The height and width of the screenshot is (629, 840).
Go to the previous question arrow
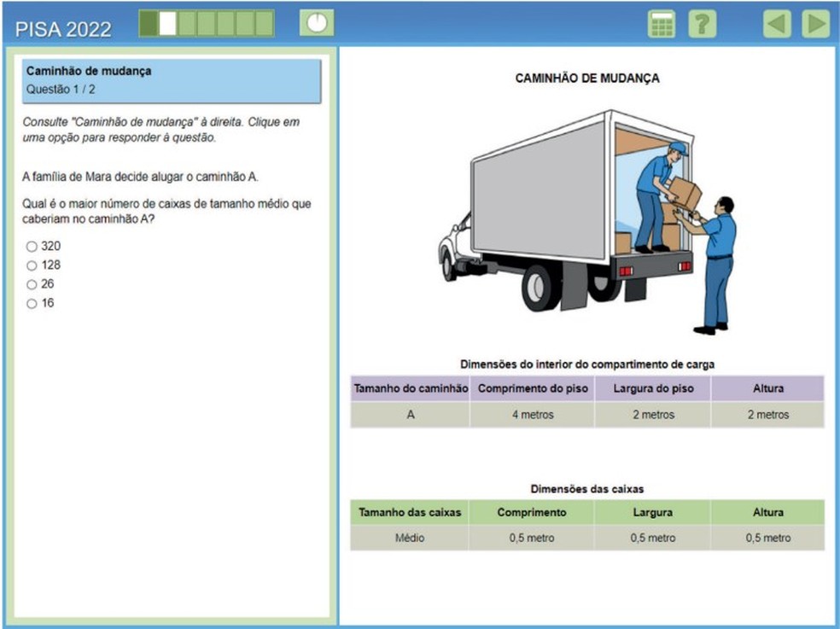coord(776,24)
